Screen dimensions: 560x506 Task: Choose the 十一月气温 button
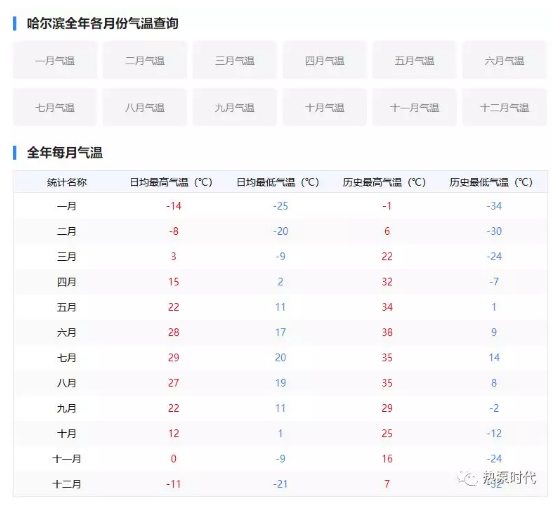[414, 107]
